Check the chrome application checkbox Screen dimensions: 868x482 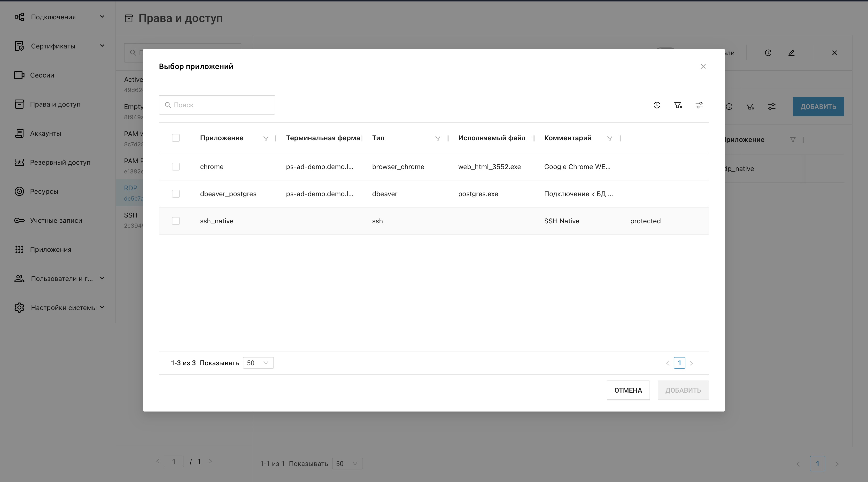pyautogui.click(x=176, y=166)
